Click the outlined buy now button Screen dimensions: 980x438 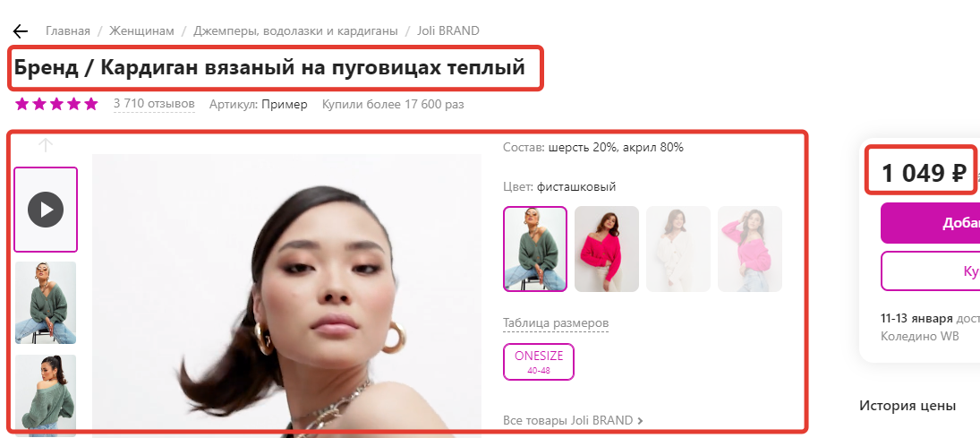pos(930,271)
